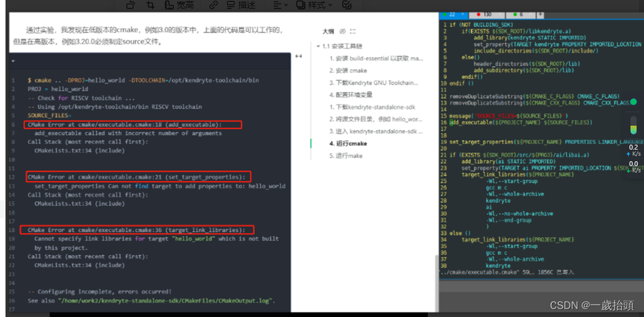Image resolution: width=644 pixels, height=317 pixels.
Task: Go to outline item 4. 配置环境变量
Action: [351, 95]
